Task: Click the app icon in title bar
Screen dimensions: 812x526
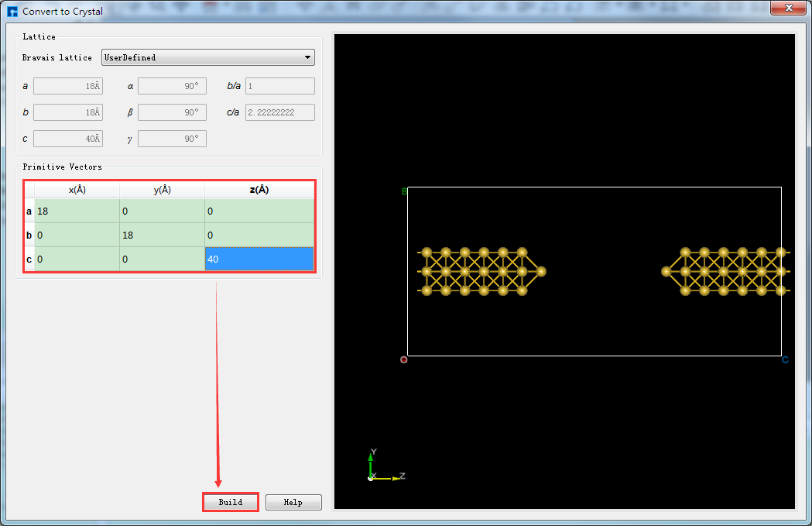Action: click(12, 12)
